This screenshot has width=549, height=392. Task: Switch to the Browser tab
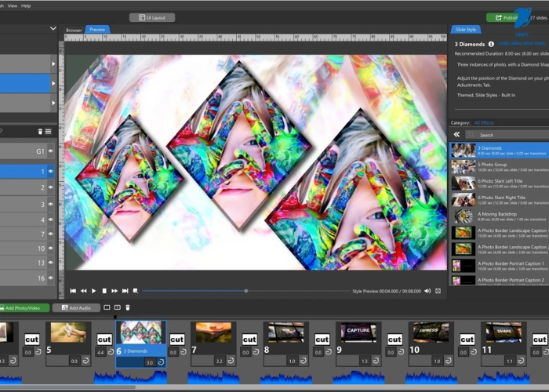pos(74,30)
